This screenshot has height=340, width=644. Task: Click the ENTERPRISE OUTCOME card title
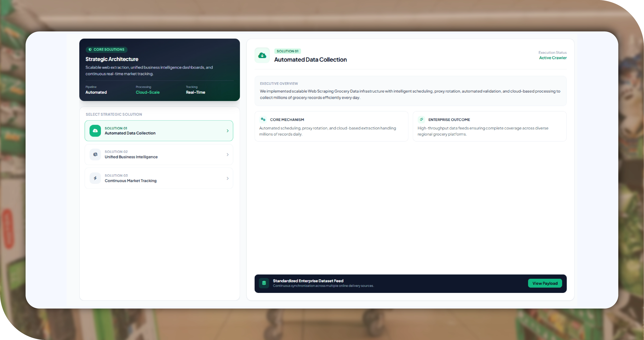pyautogui.click(x=449, y=120)
